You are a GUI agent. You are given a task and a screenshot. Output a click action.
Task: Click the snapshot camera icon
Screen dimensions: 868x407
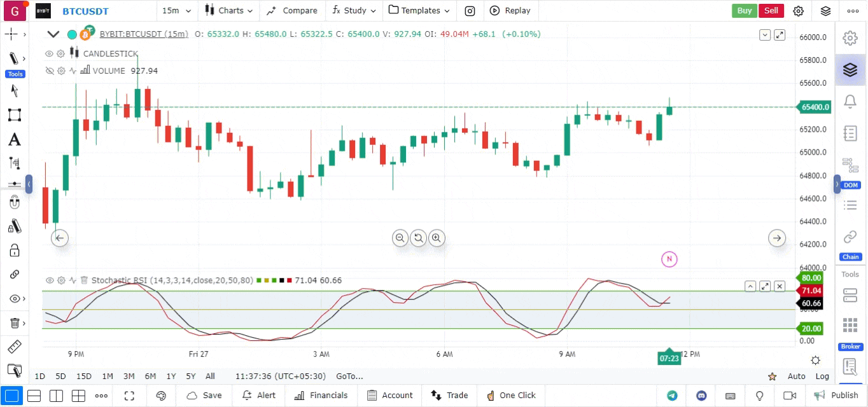point(470,11)
